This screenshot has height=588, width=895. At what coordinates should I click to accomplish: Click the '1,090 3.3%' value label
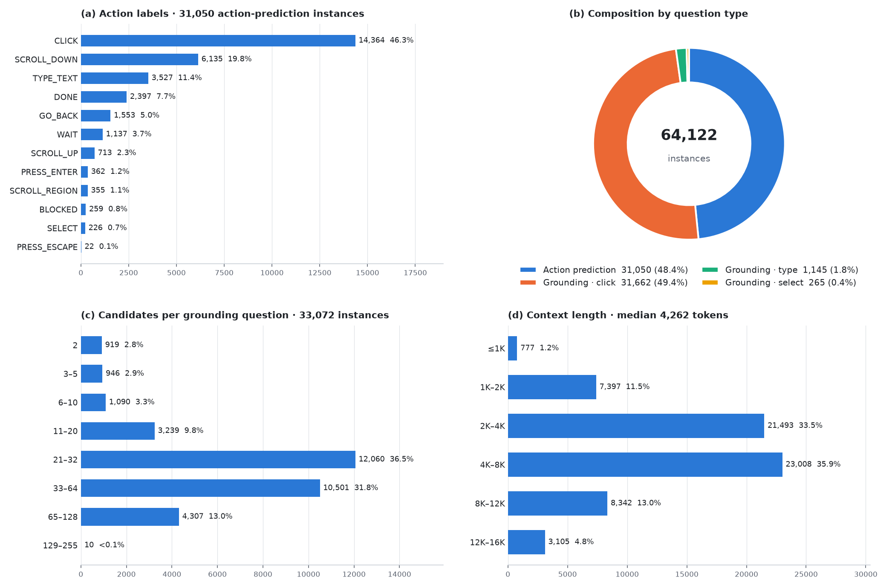click(x=132, y=402)
